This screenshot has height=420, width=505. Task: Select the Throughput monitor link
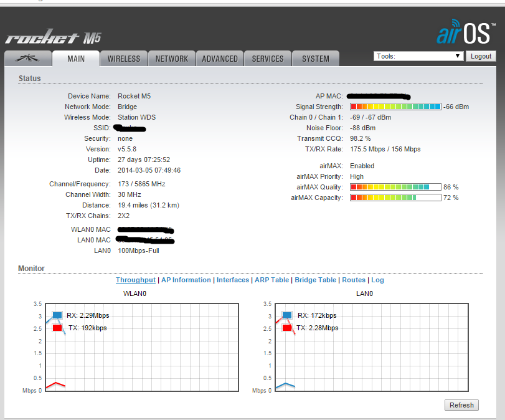point(136,280)
